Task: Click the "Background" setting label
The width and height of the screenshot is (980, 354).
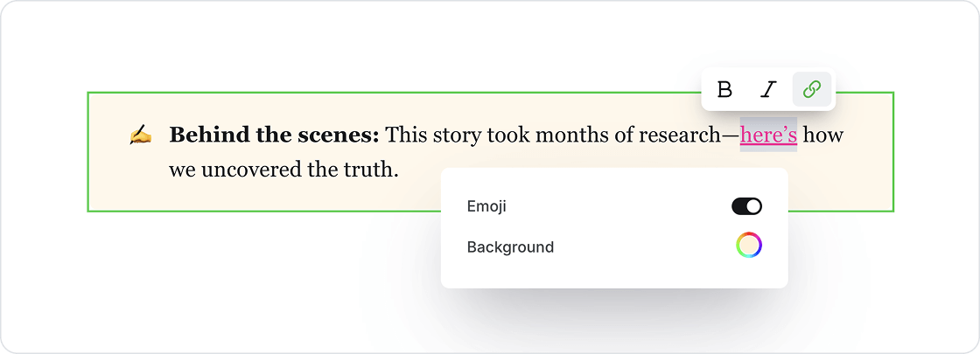Action: pos(510,247)
